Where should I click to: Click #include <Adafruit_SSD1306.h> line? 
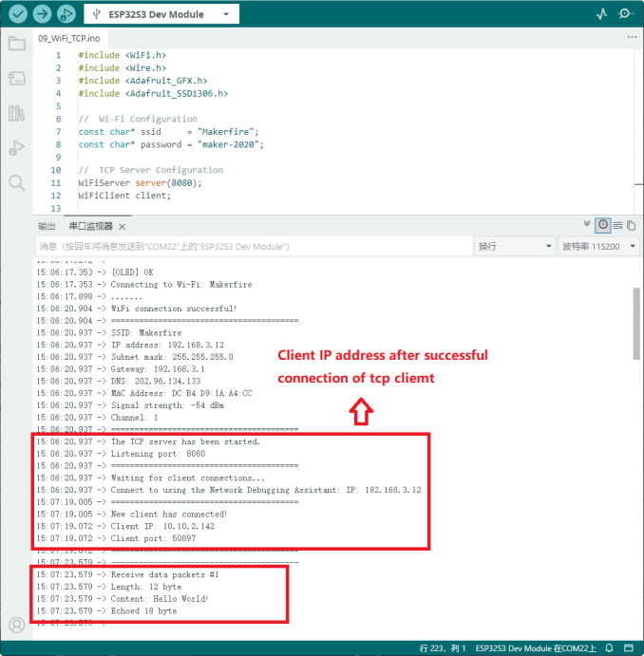[x=153, y=93]
